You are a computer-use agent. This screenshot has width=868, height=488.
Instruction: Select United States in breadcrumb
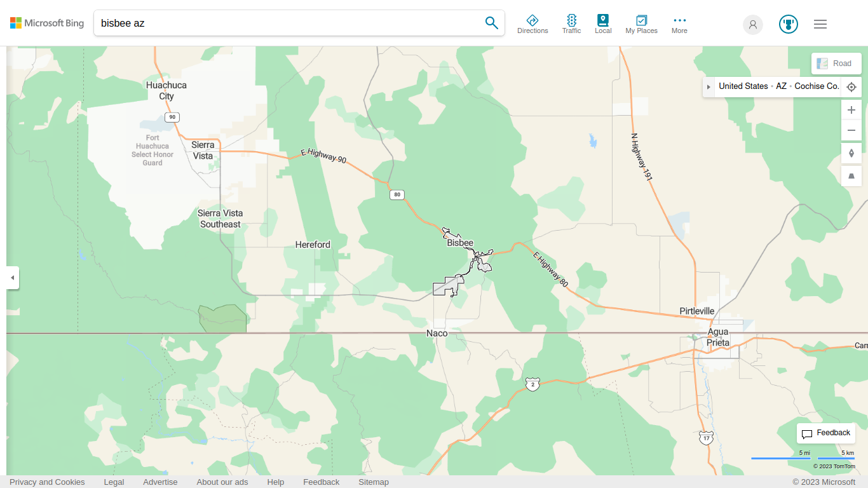[x=743, y=86]
